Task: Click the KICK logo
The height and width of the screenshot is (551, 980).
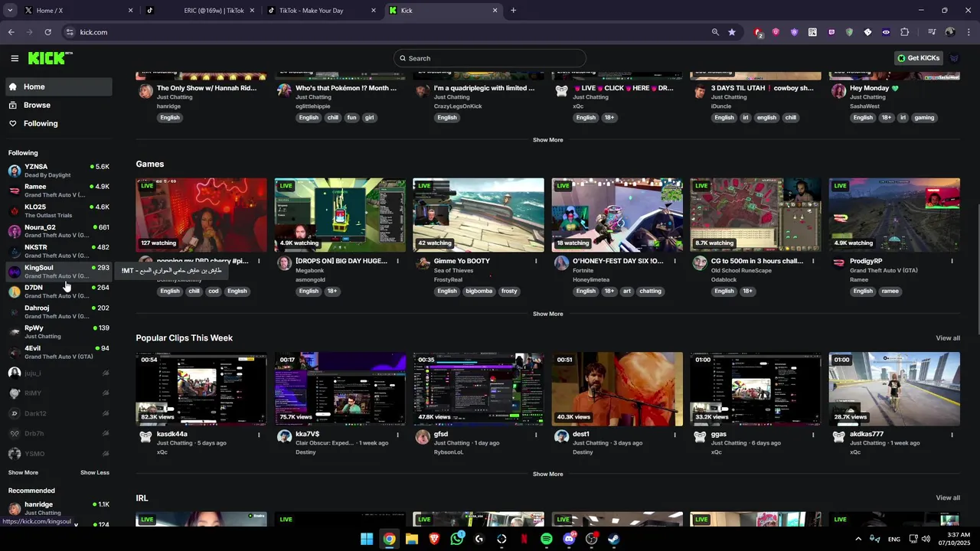Action: (49, 58)
